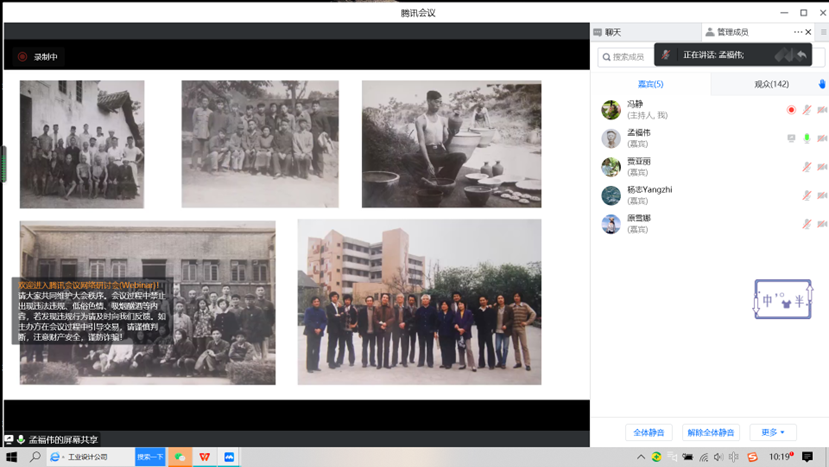This screenshot has height=467, width=829.
Task: Click 冯静's red recording status icon
Action: [x=791, y=110]
